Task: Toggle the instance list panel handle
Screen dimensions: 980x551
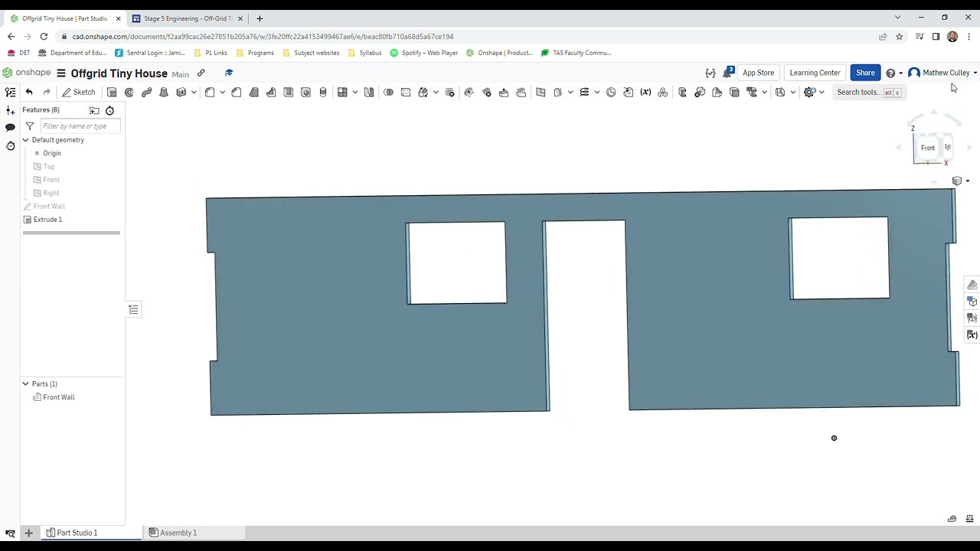Action: 133,309
